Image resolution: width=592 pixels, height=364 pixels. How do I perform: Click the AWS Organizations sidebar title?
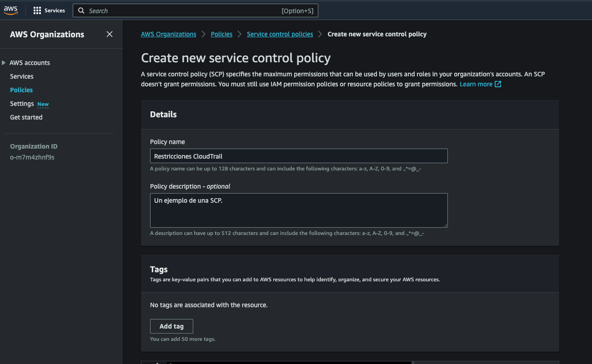pos(47,35)
